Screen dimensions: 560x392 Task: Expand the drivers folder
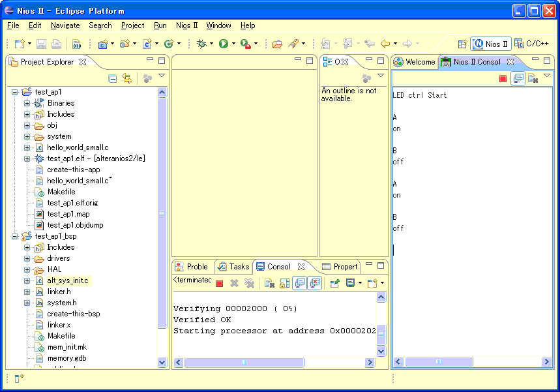(27, 258)
